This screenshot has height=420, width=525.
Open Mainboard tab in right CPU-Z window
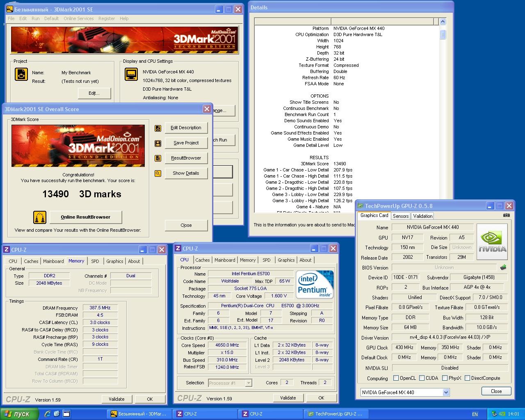(x=225, y=260)
